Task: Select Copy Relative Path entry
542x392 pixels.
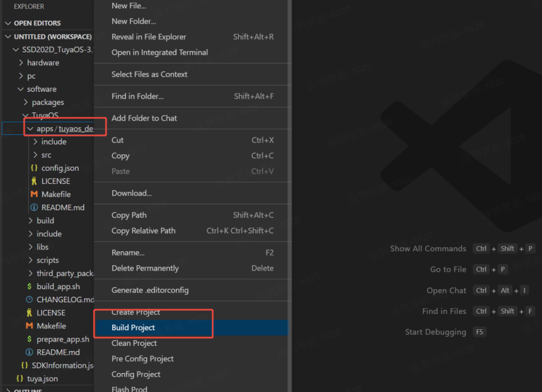Action: [x=192, y=231]
